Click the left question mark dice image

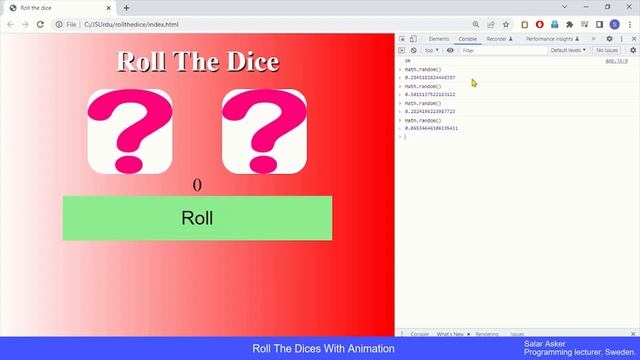point(130,131)
